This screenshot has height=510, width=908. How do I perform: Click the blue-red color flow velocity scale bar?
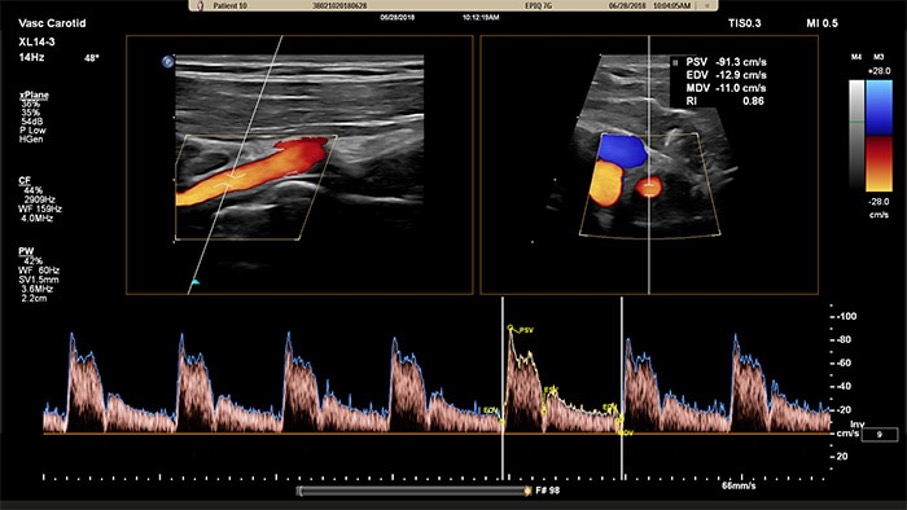(x=879, y=135)
